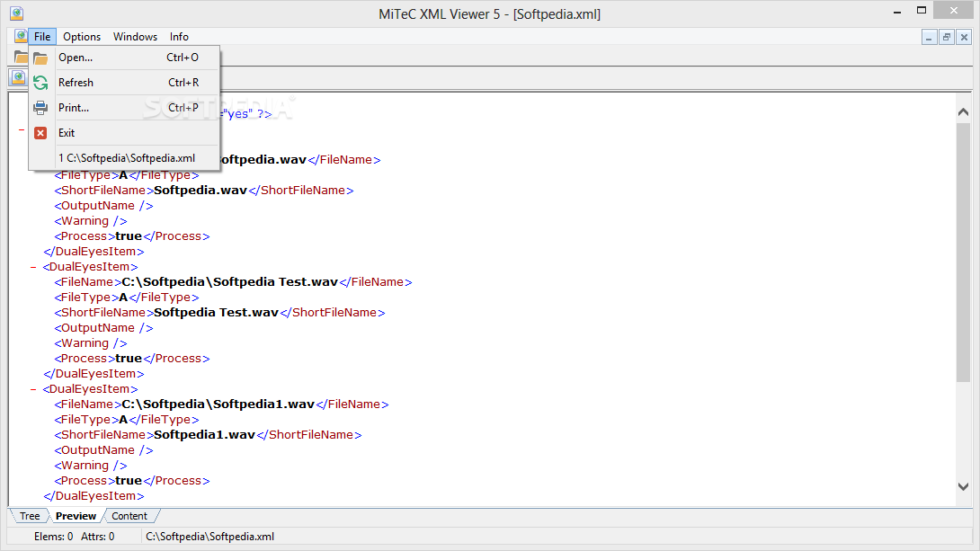The image size is (980, 551).
Task: Click the vertical scrollbar thumb
Action: tap(963, 253)
